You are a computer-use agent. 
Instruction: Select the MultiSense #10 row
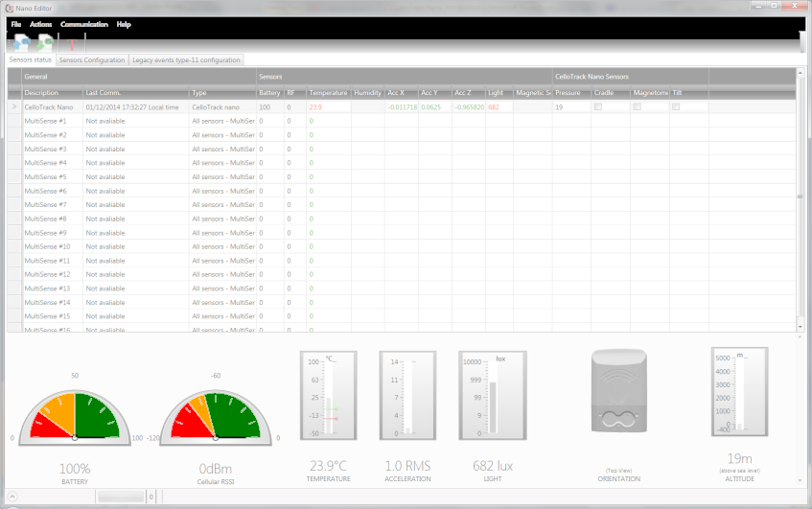coord(402,247)
